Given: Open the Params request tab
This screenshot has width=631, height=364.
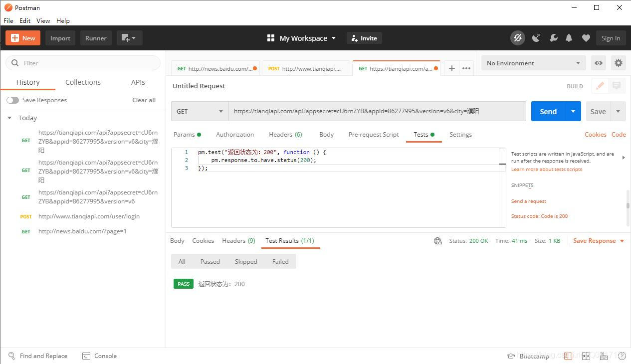Looking at the screenshot, I should (x=187, y=135).
